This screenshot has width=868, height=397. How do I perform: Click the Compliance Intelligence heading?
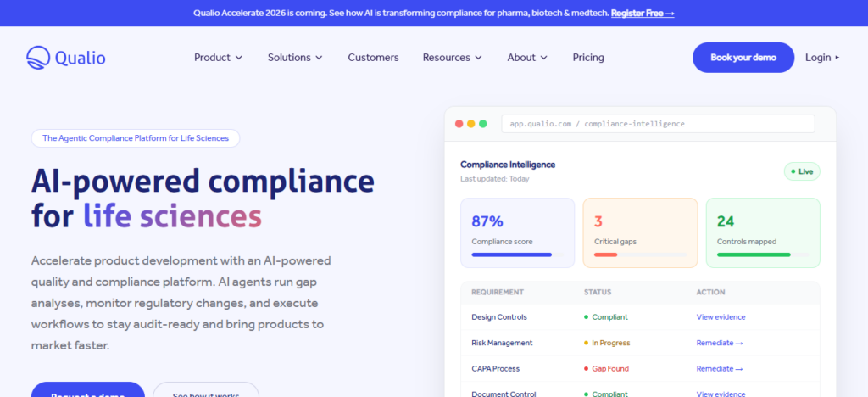508,165
